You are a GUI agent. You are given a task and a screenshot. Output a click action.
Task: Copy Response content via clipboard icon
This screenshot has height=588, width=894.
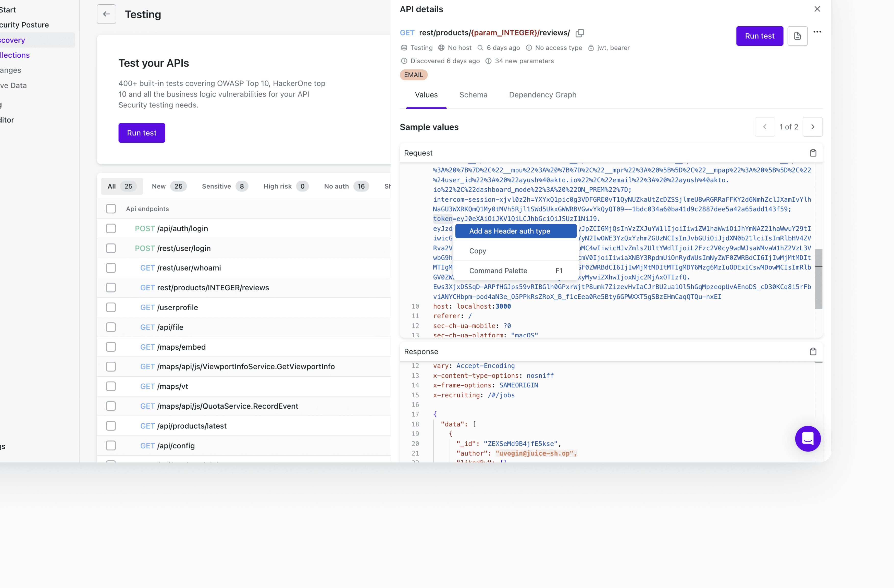coord(813,352)
